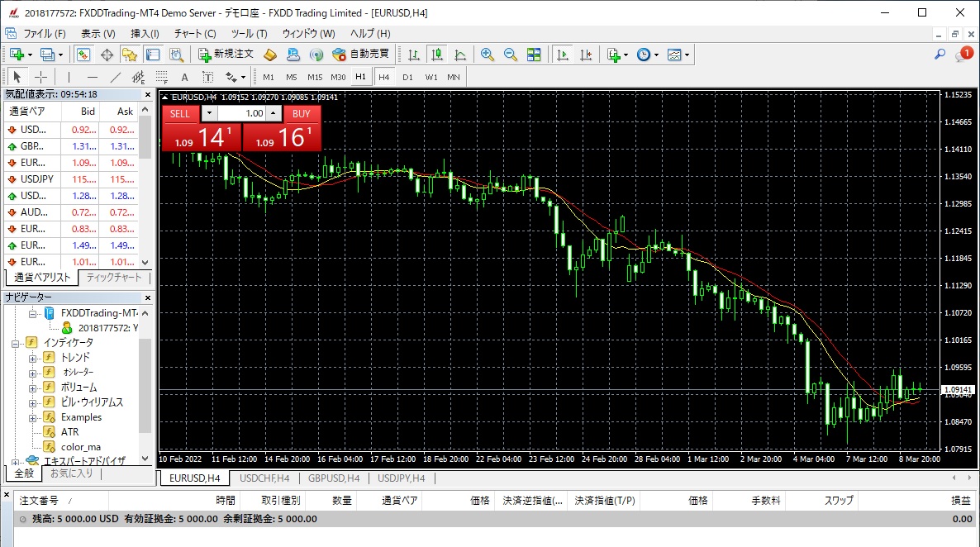This screenshot has width=980, height=547.
Task: Toggle the 自動売買 auto trading button
Action: pyautogui.click(x=361, y=55)
